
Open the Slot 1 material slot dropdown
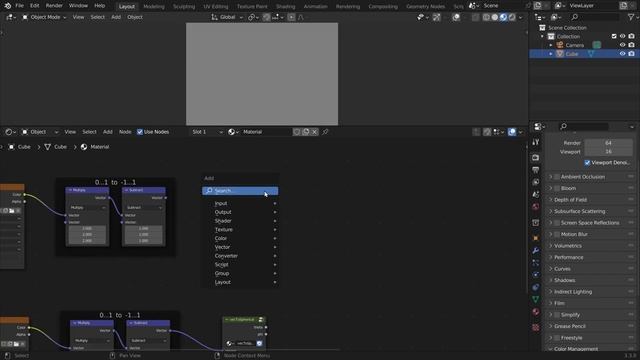coord(207,132)
